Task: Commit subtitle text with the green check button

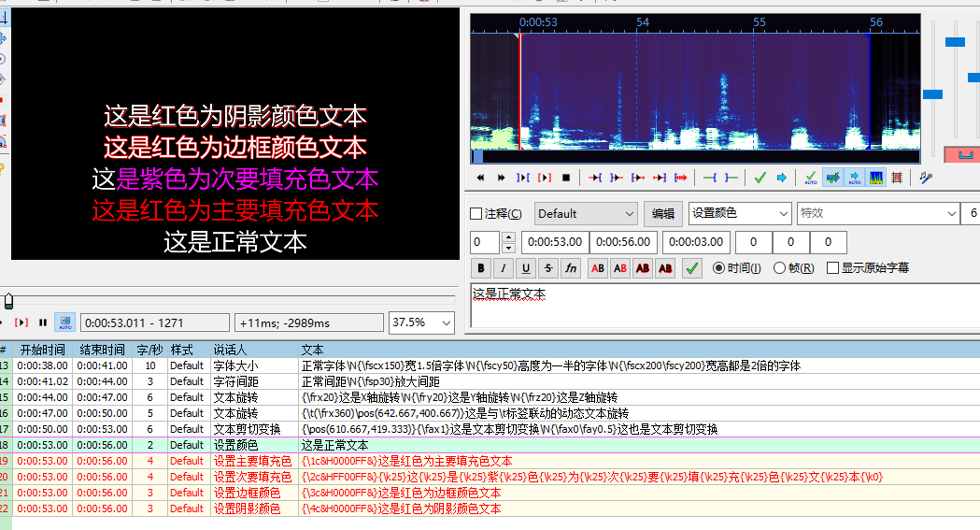Action: [692, 268]
